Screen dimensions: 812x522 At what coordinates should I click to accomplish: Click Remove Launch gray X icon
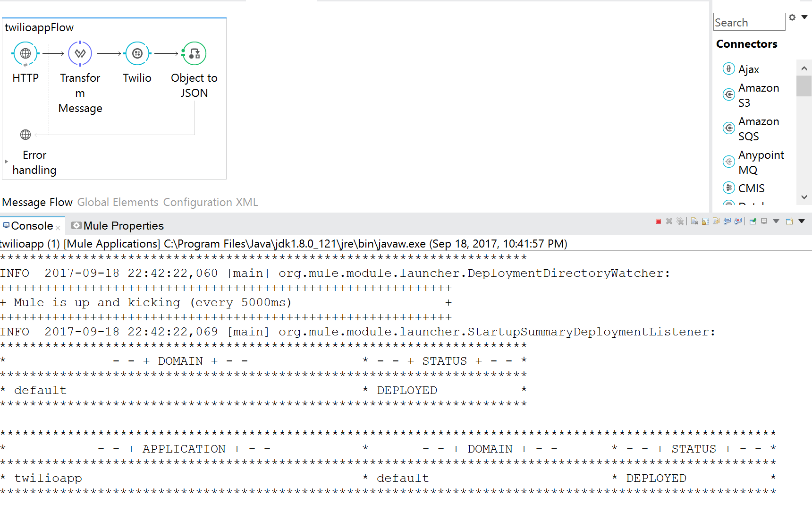(x=669, y=221)
